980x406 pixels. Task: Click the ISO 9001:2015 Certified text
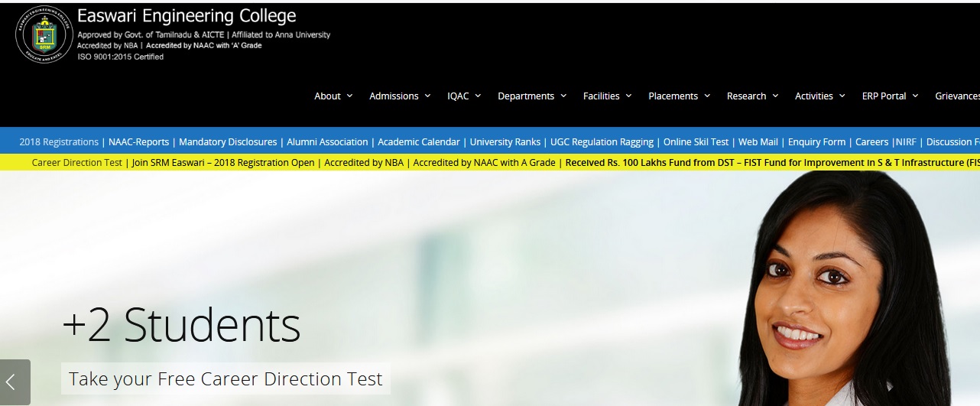(x=121, y=57)
